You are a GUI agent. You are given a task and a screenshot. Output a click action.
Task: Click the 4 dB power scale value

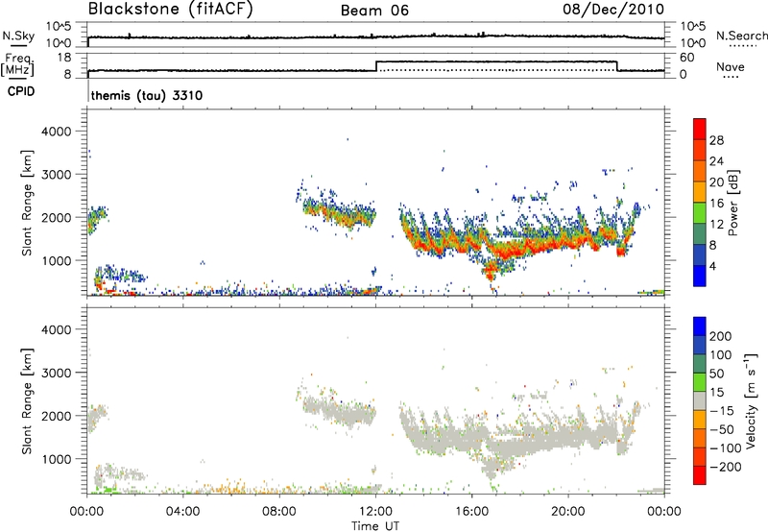(712, 267)
